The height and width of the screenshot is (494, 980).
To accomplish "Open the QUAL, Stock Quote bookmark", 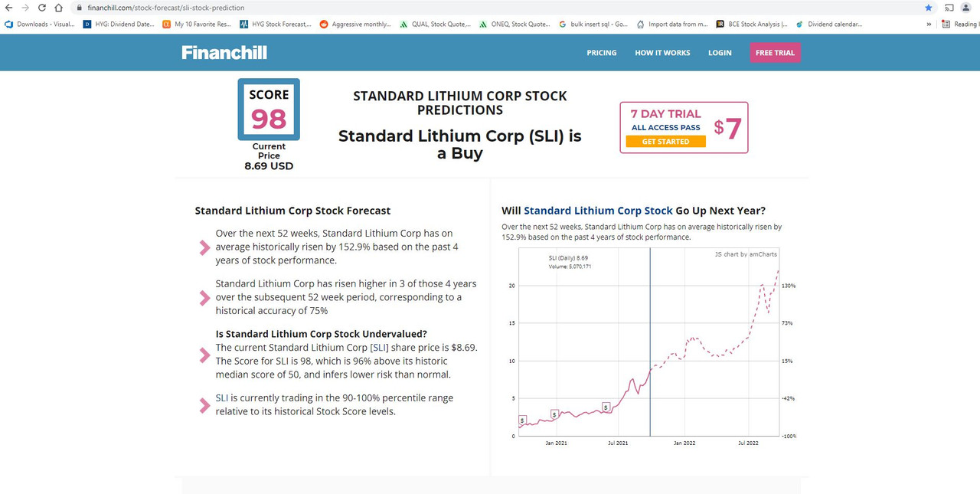I will click(x=436, y=24).
